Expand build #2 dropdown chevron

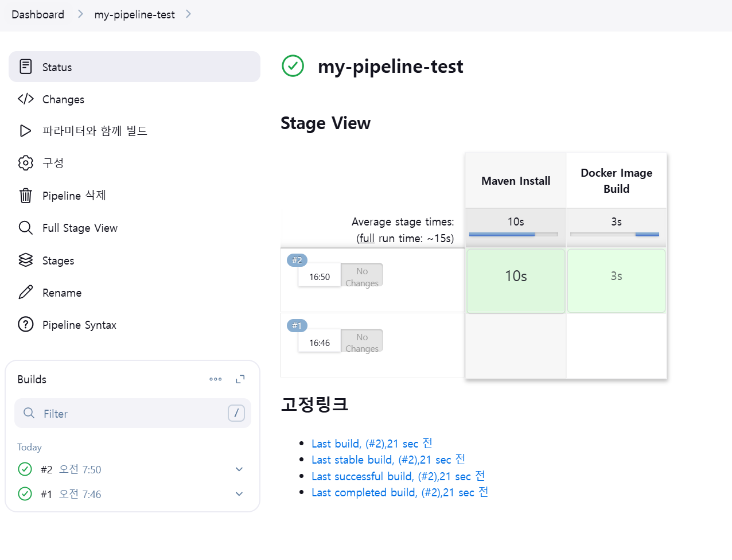239,469
